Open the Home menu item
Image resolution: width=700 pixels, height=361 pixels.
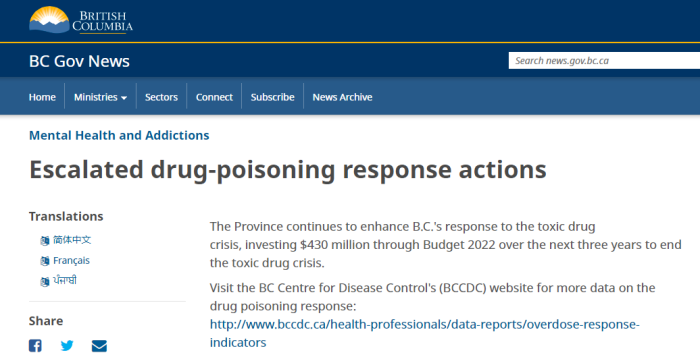[x=42, y=97]
